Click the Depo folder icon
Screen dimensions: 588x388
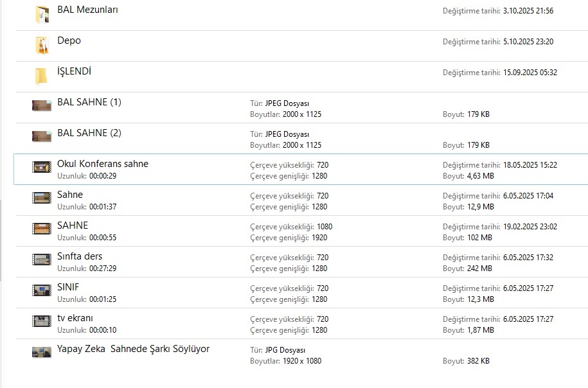(42, 45)
